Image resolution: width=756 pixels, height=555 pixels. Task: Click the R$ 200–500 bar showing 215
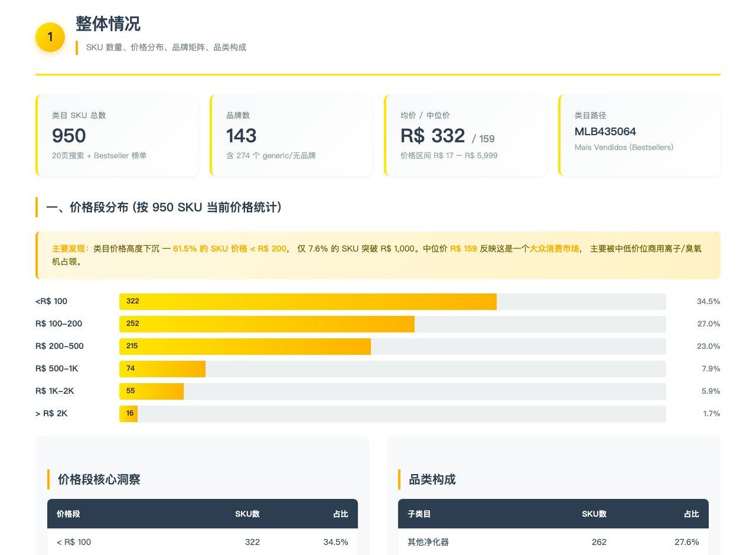coord(245,346)
